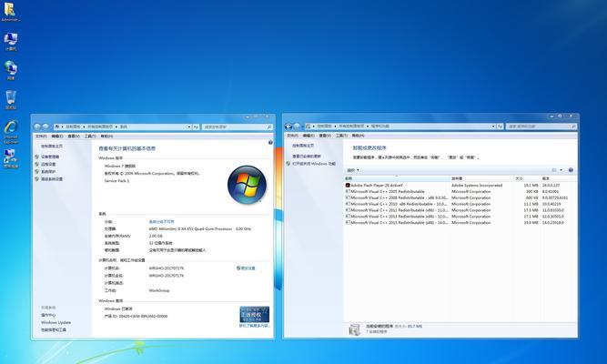The width and height of the screenshot is (607, 364).
Task: Open the Organize dropdown in Programs window
Action: [350, 170]
